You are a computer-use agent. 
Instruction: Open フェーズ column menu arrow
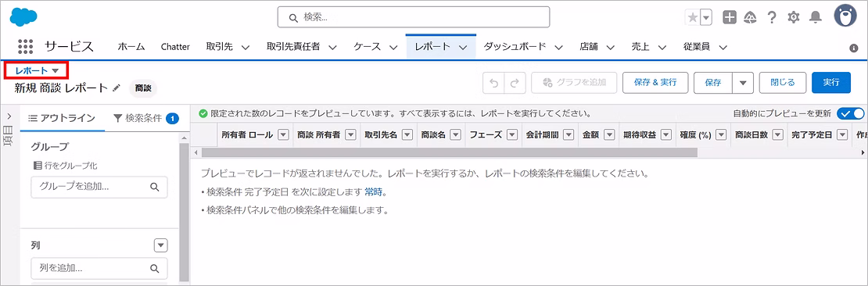pyautogui.click(x=513, y=134)
